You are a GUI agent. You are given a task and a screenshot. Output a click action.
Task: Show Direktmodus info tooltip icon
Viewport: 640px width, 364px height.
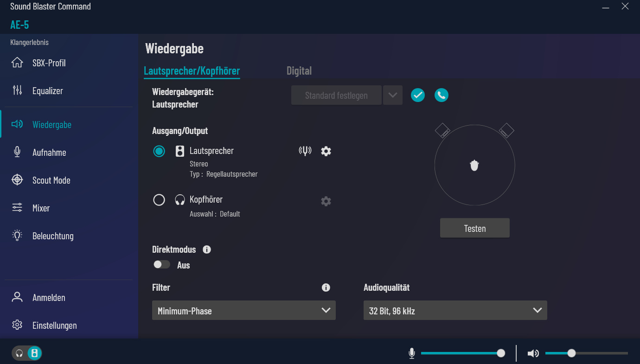click(207, 249)
